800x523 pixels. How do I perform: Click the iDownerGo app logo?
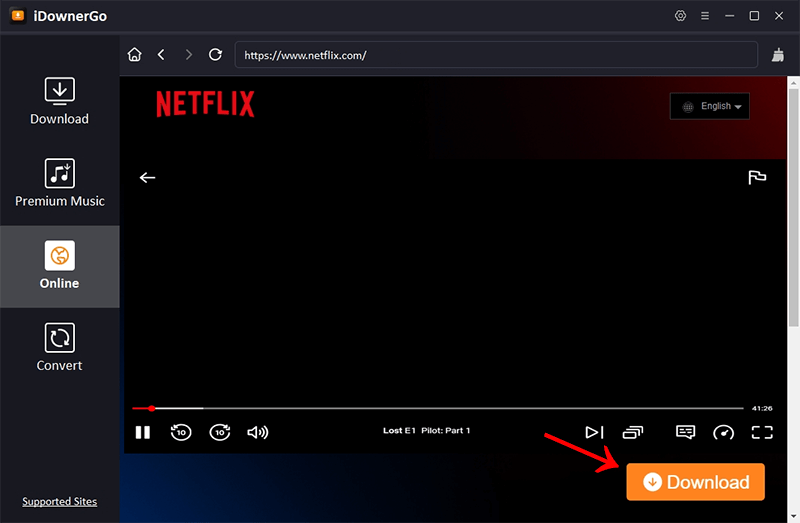pyautogui.click(x=18, y=16)
